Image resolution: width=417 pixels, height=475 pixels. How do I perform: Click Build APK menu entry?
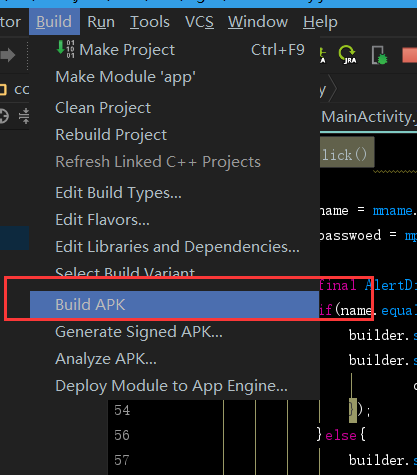174,304
